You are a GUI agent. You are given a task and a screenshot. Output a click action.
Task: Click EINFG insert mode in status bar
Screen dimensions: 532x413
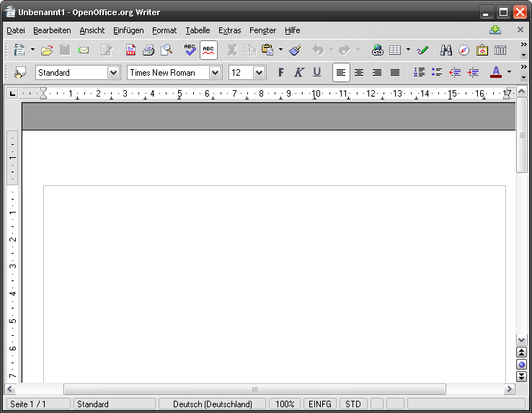coord(319,404)
